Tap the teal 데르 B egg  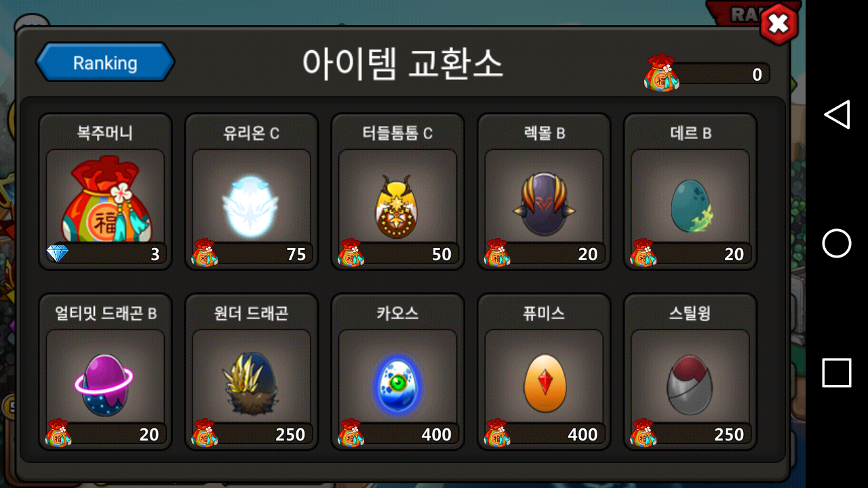pyautogui.click(x=690, y=207)
